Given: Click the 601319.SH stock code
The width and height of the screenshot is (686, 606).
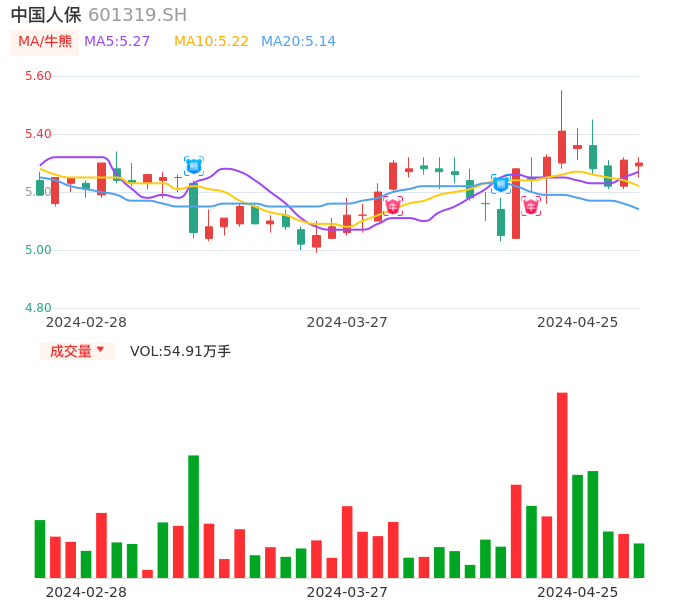Looking at the screenshot, I should (x=137, y=15).
